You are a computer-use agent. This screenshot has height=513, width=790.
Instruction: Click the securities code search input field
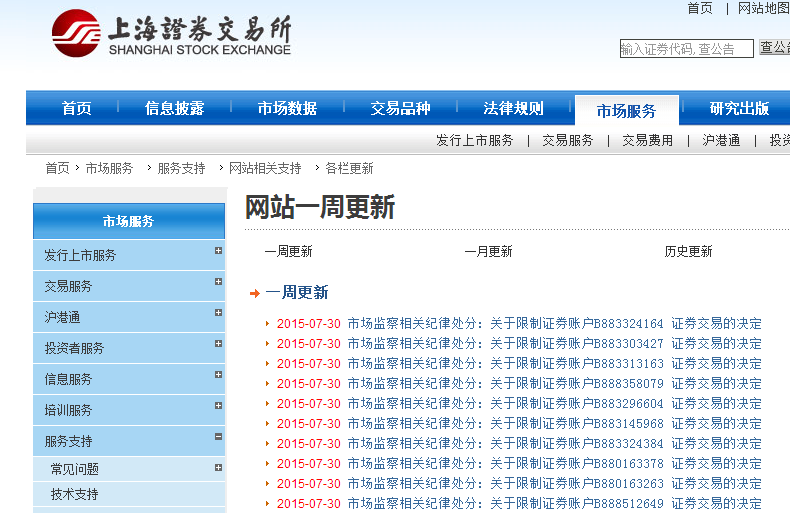(x=686, y=48)
